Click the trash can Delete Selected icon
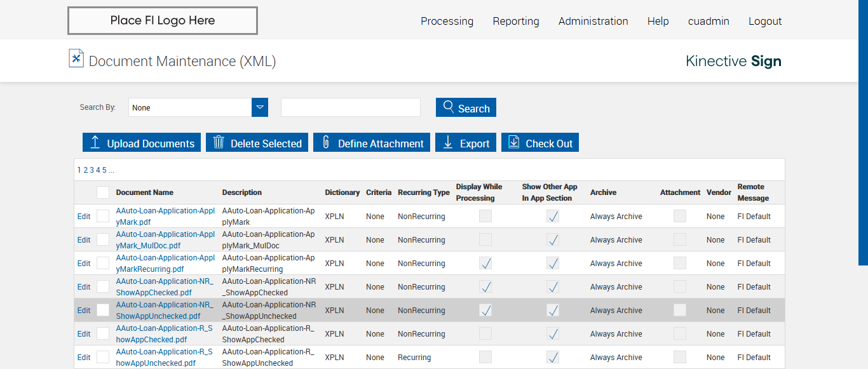 click(219, 142)
